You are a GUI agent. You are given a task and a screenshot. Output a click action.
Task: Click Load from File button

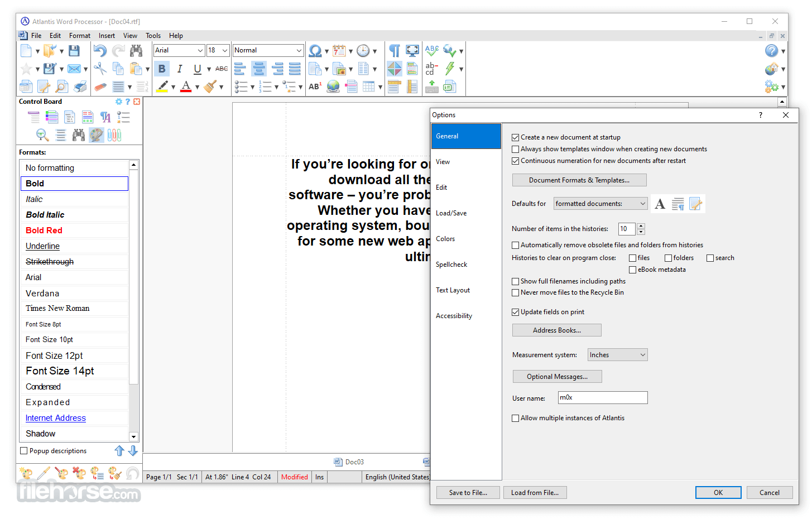click(535, 493)
